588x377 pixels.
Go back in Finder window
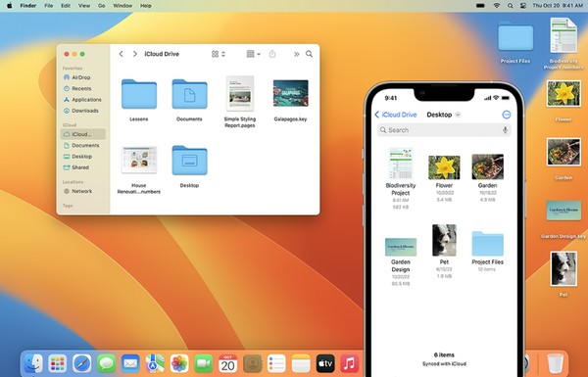click(122, 54)
